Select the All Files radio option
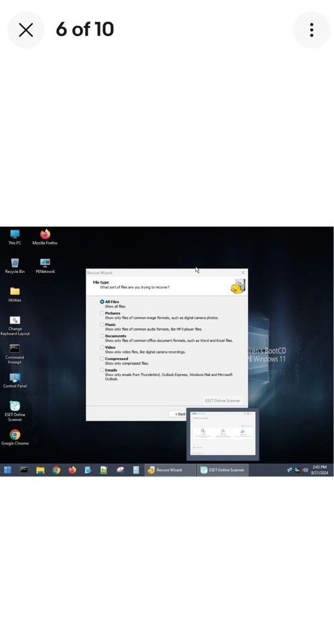This screenshot has height=644, width=334. pyautogui.click(x=102, y=301)
